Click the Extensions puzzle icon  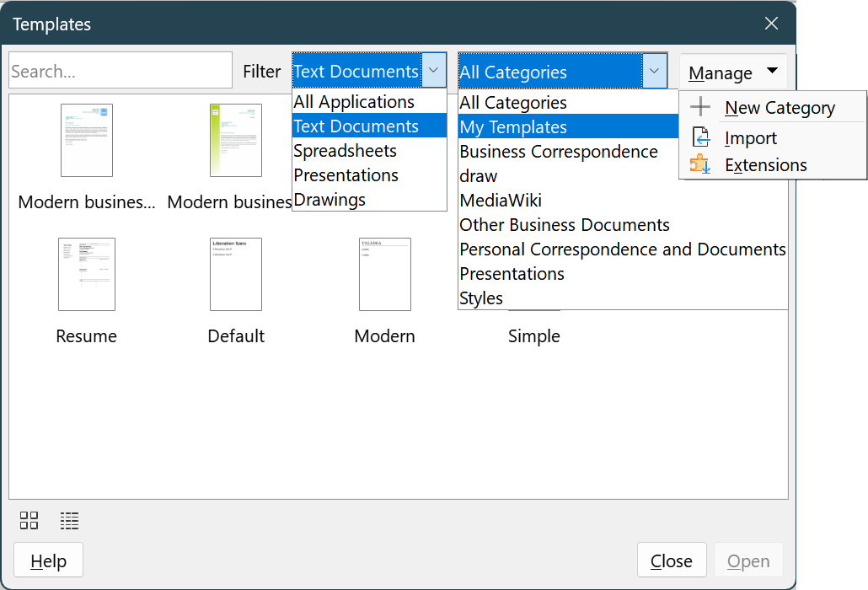coord(700,165)
